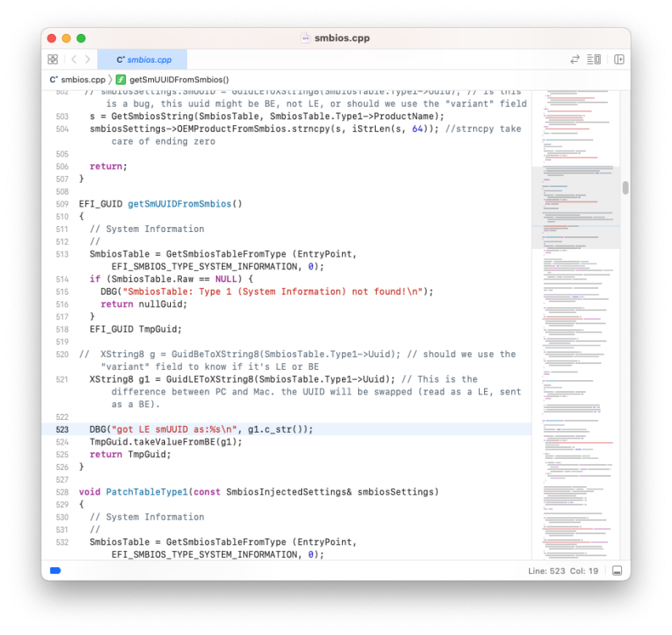
Task: Click the Line: 523 Col: 19 indicator
Action: point(563,571)
